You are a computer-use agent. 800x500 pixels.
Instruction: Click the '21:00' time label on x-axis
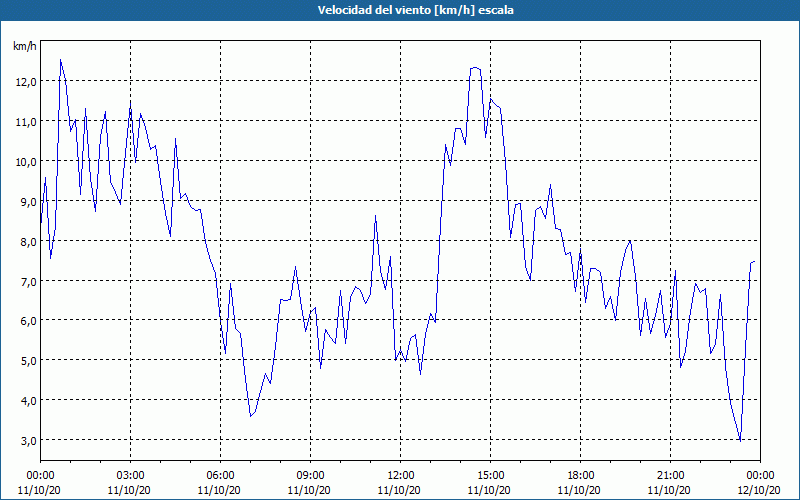pyautogui.click(x=670, y=476)
